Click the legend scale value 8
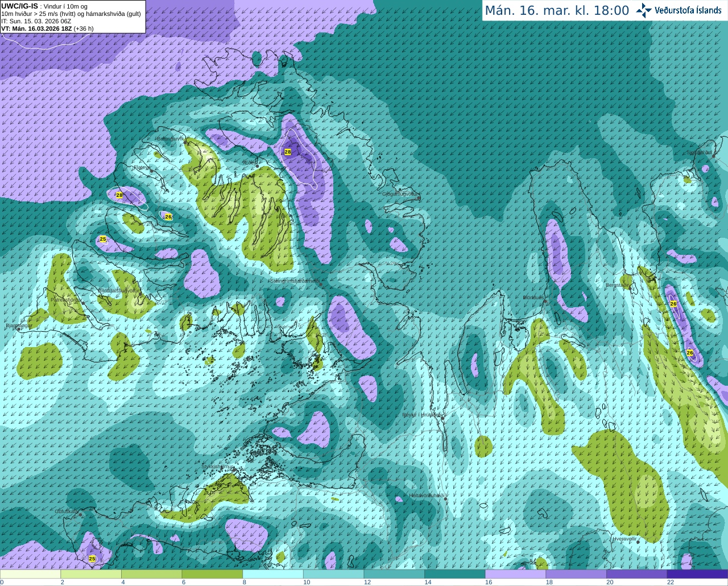This screenshot has width=728, height=586. (245, 582)
